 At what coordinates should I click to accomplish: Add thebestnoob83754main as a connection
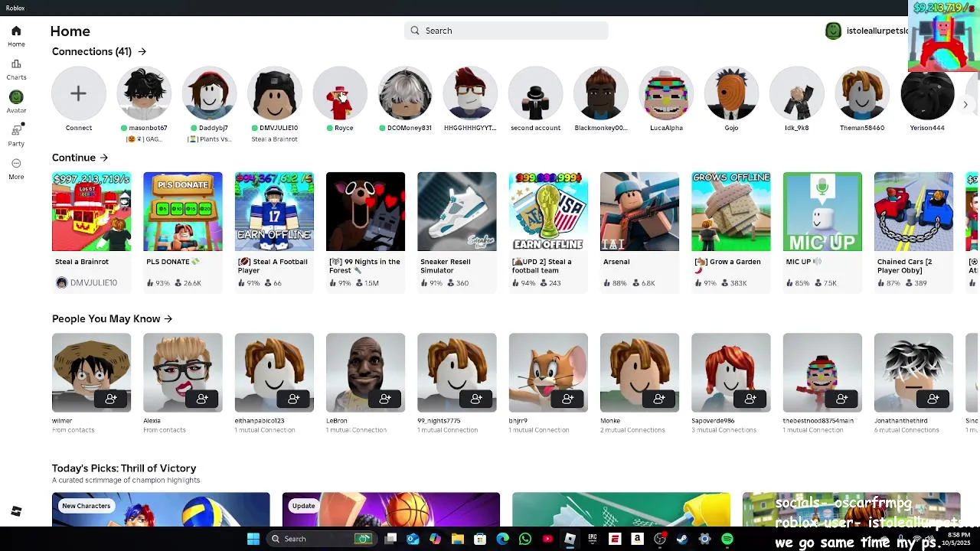pos(842,399)
